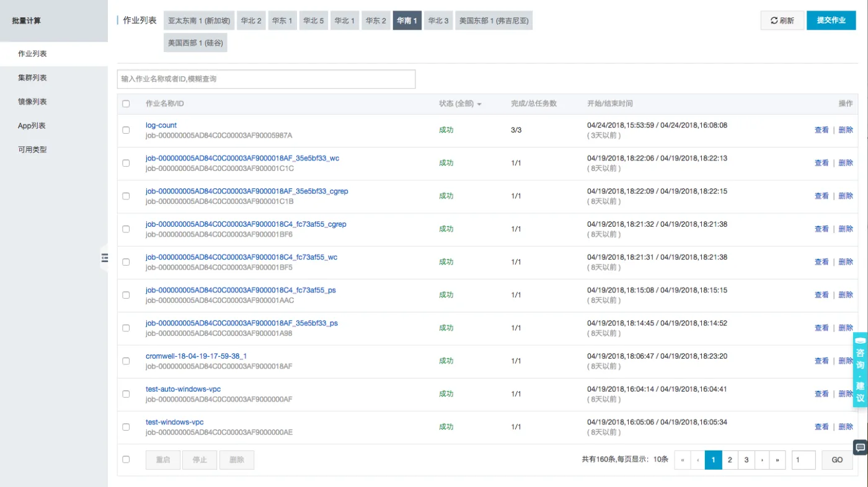
Task: Click the 3/3 task count for log-count
Action: pyautogui.click(x=516, y=130)
